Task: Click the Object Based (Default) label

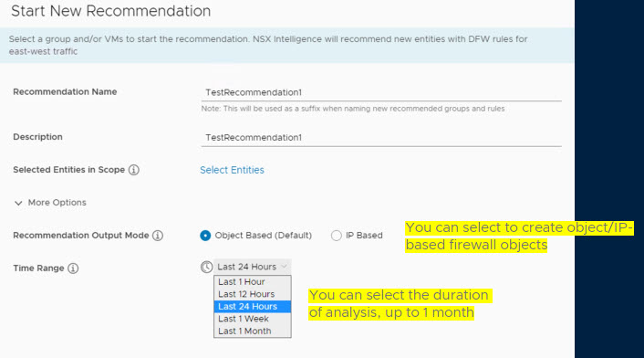Action: (x=264, y=236)
